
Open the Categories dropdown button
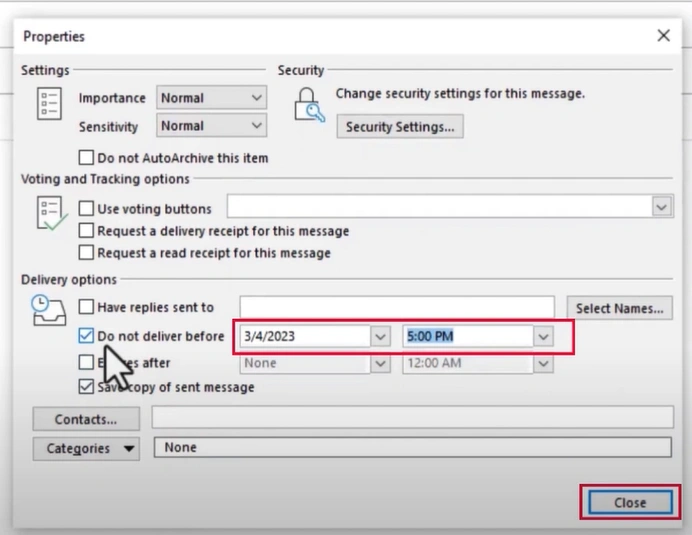tap(86, 449)
